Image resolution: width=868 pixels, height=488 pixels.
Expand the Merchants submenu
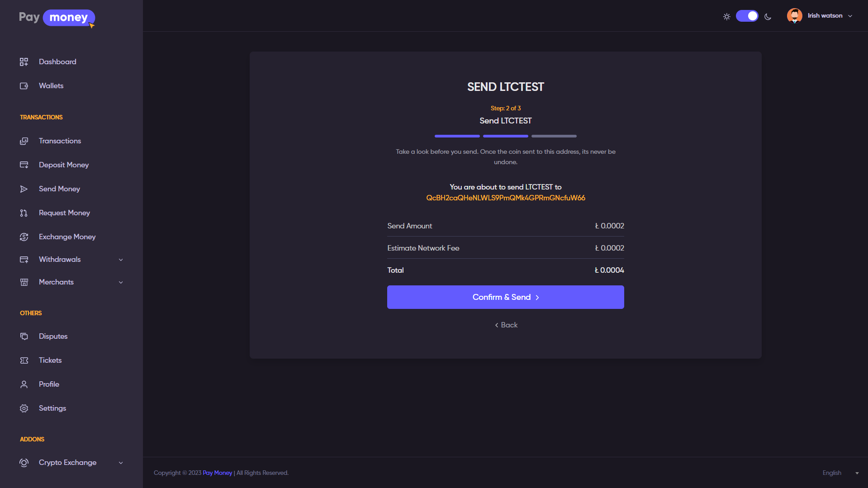coord(121,282)
